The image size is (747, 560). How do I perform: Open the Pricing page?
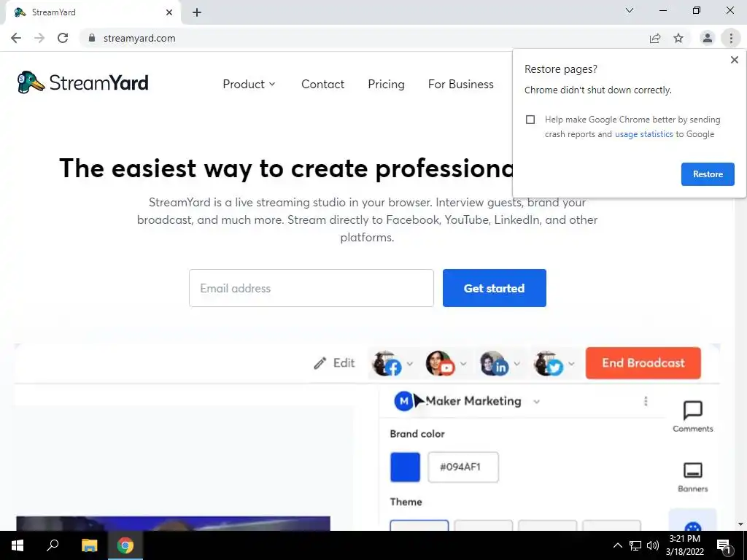point(387,85)
